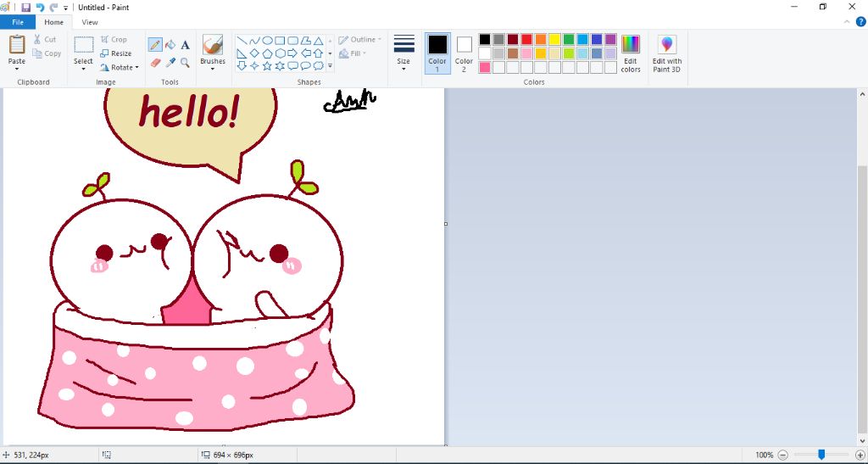Viewport: 868px width, 464px height.
Task: Select the Pencil tool
Action: [156, 45]
